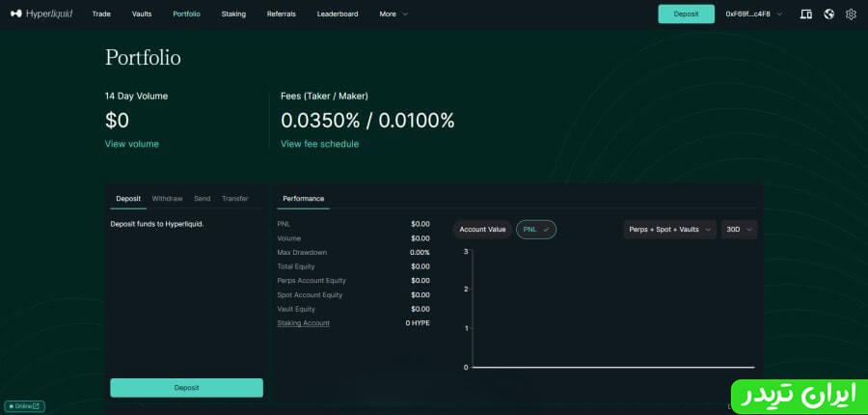Expand the More menu
Viewport: 868px width, 415px height.
coord(393,14)
